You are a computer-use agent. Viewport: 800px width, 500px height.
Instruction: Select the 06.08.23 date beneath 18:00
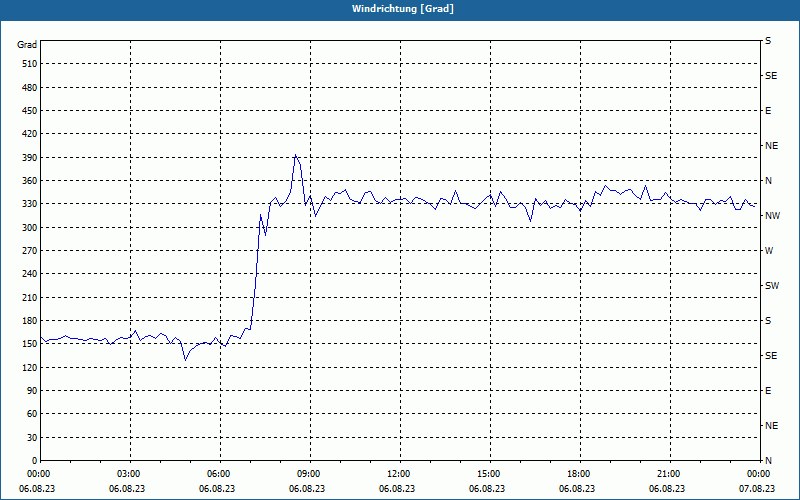click(577, 489)
